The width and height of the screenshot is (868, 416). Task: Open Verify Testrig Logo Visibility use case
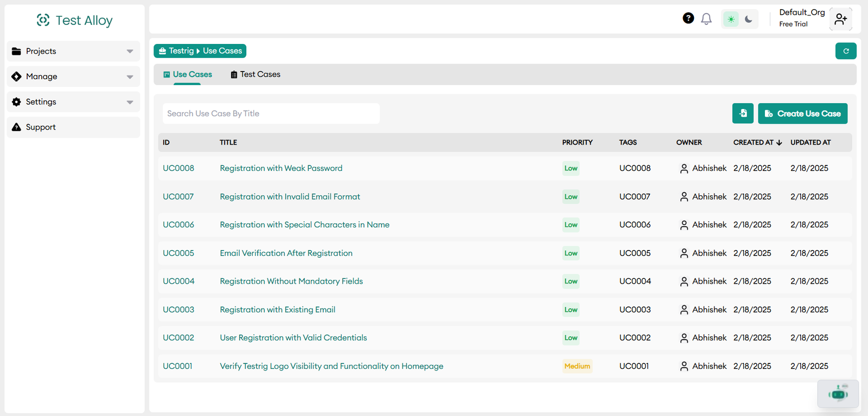click(x=331, y=366)
